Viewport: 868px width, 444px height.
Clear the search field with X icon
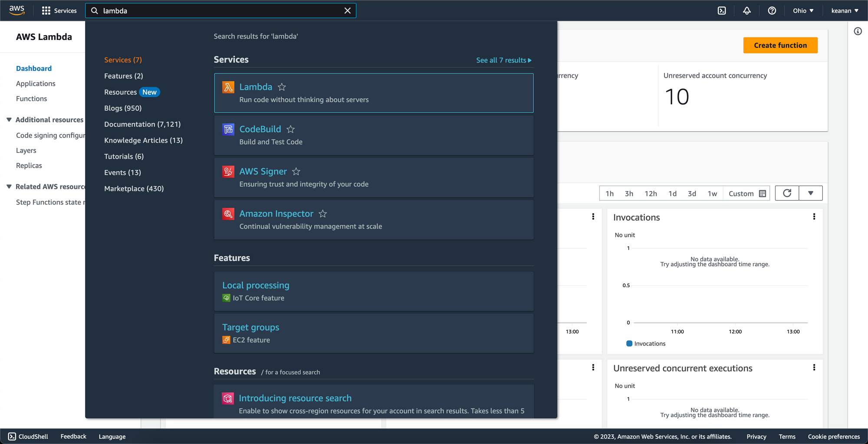(347, 11)
